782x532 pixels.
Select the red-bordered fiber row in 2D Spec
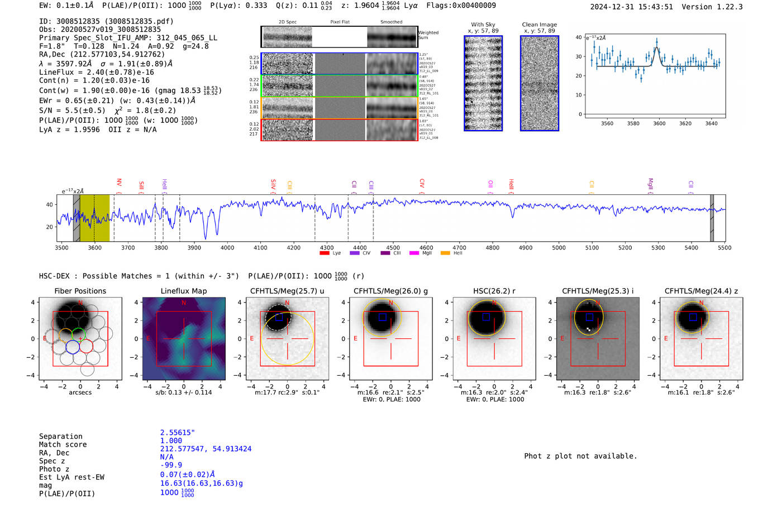click(x=339, y=130)
